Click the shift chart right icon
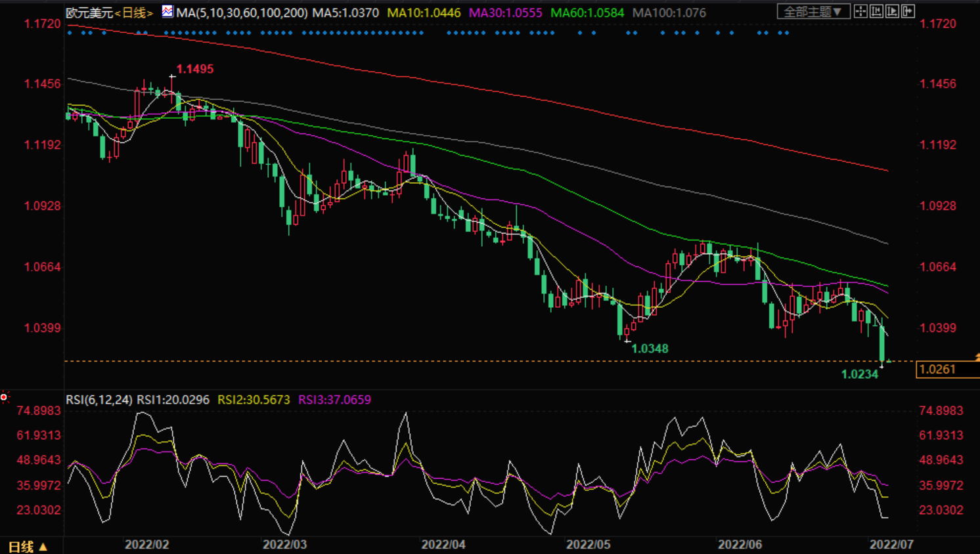The image size is (980, 554). pos(908,11)
